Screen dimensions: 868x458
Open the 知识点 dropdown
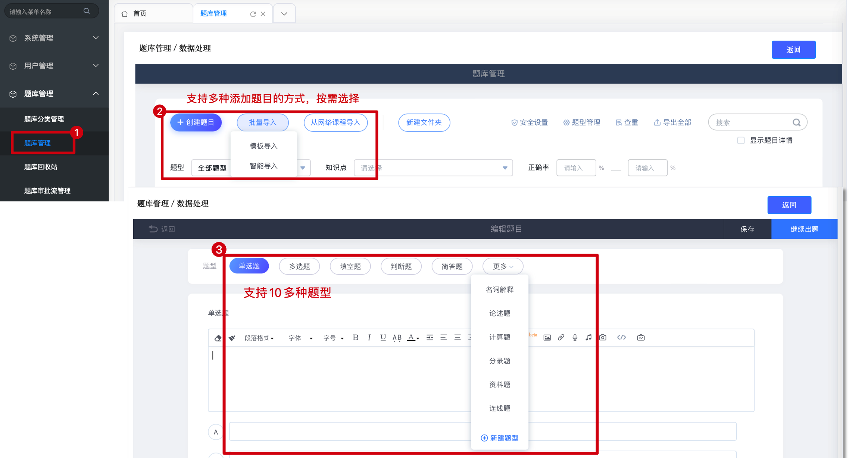coord(433,168)
